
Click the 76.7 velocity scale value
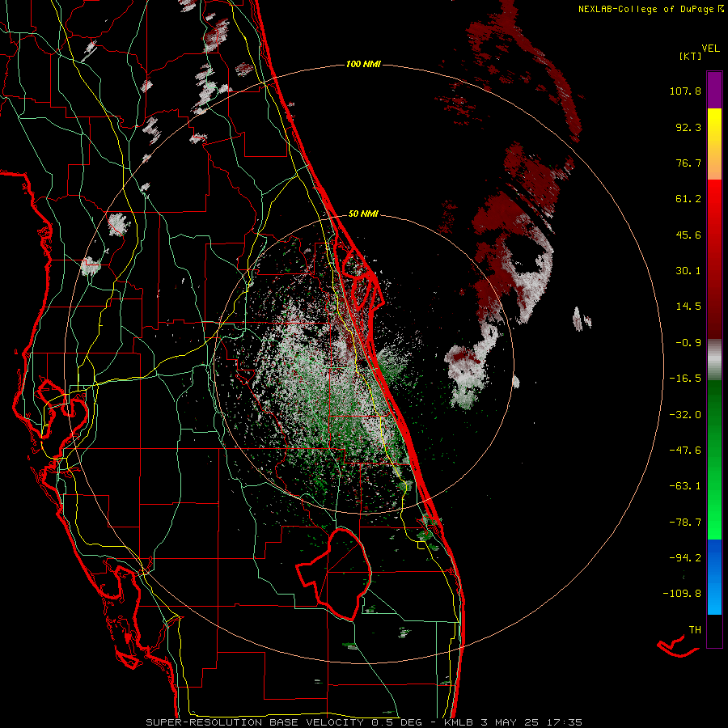tap(688, 163)
